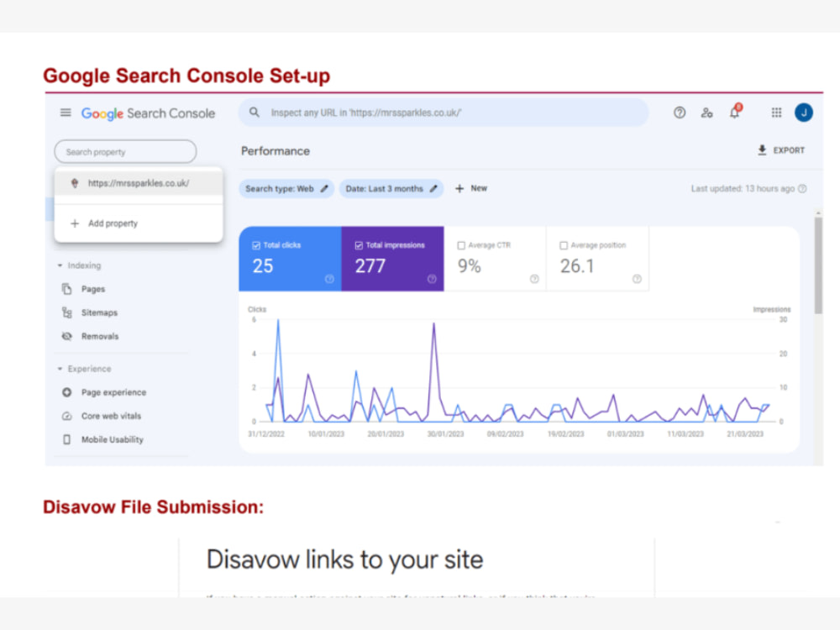
Task: Open the Sitemaps report
Action: [x=99, y=312]
